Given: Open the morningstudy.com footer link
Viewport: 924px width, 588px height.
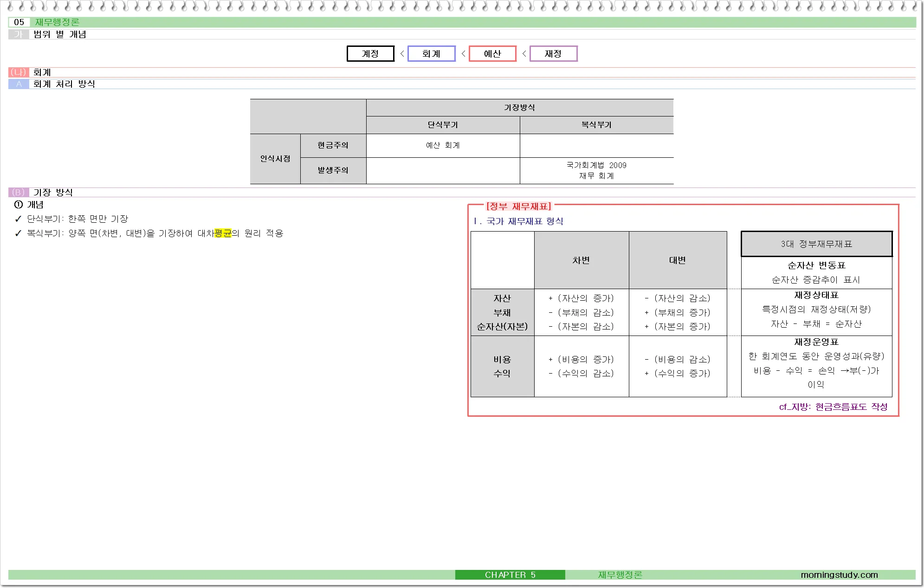Looking at the screenshot, I should (839, 575).
